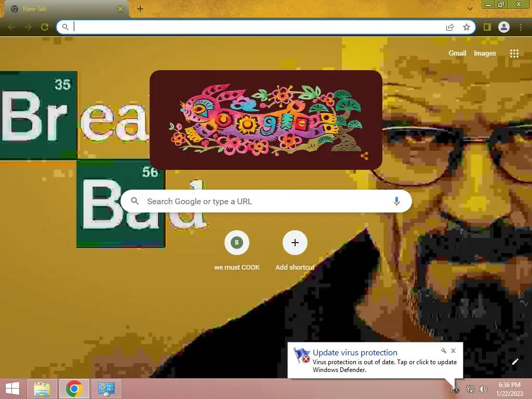Open the Chrome profile avatar
532x399 pixels.
[x=504, y=27]
